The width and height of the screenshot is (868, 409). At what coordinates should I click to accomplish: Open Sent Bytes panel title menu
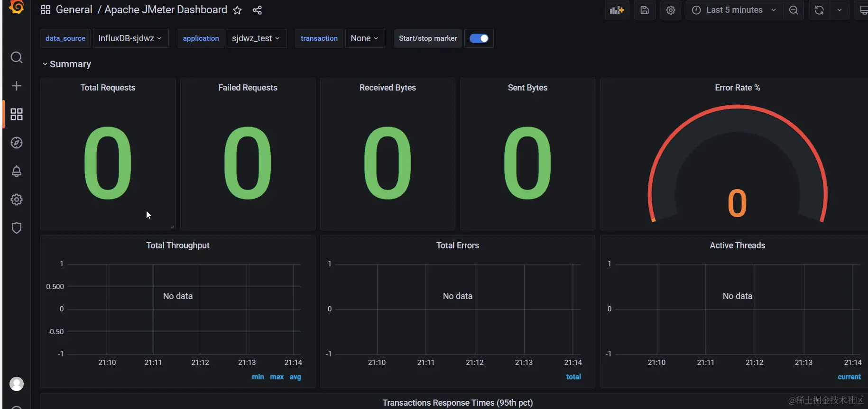tap(527, 88)
